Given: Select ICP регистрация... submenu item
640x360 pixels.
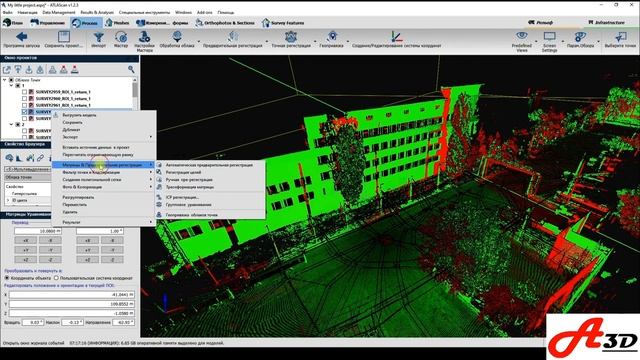Looking at the screenshot, I should click(210, 197).
